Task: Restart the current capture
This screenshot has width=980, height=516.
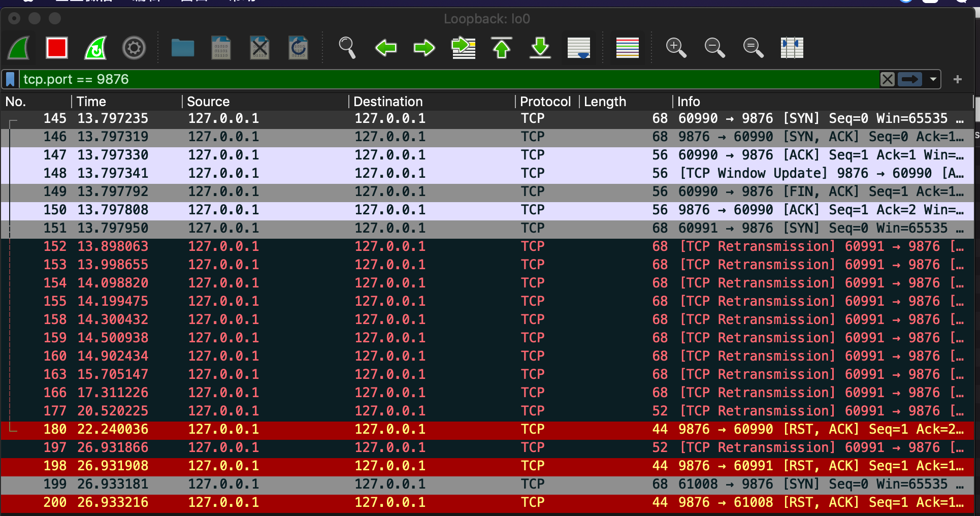Action: [x=95, y=48]
